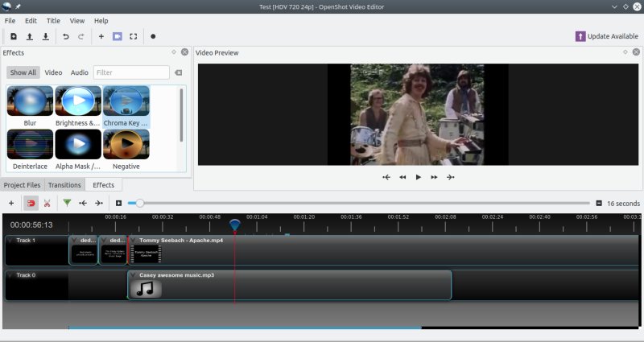Toggle the timeline snapping magnet
Image resolution: width=644 pixels, height=342 pixels.
coord(31,204)
